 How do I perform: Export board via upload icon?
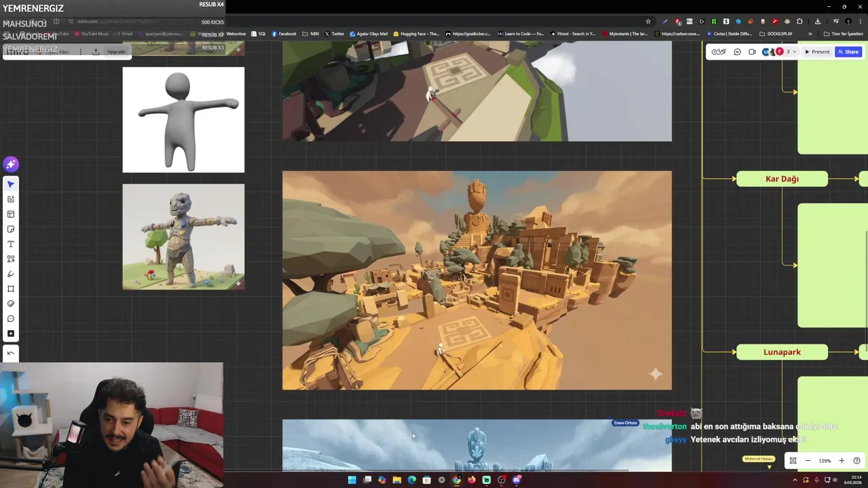(x=96, y=52)
